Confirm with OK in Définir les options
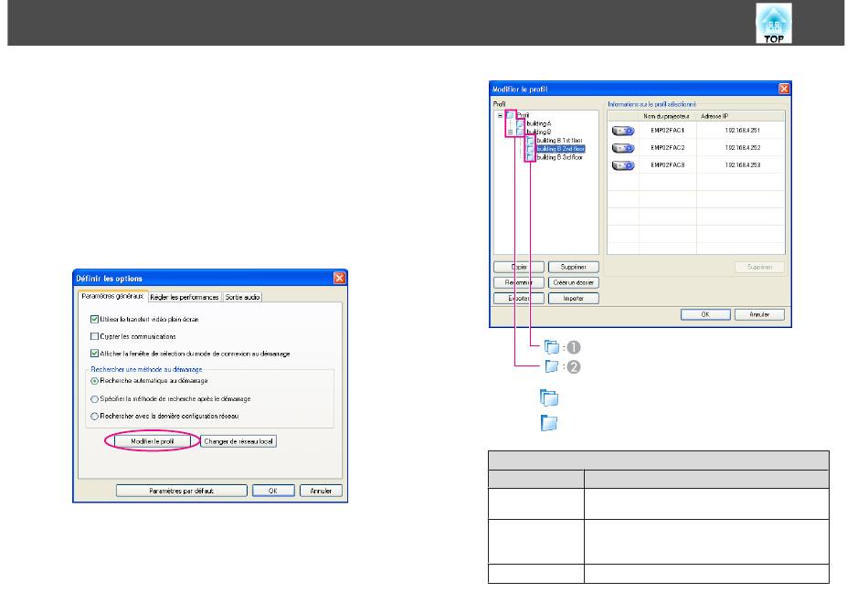Screen dimensions: 868x603 pyautogui.click(x=273, y=491)
